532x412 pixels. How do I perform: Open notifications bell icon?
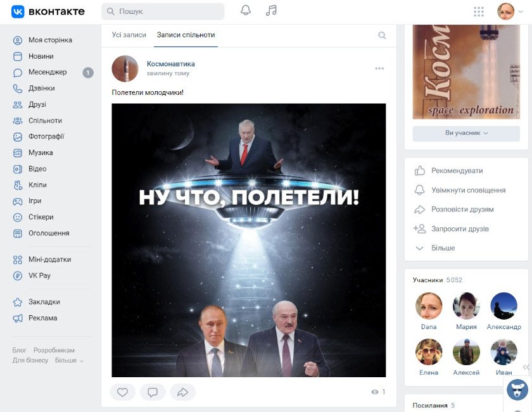[x=246, y=11]
